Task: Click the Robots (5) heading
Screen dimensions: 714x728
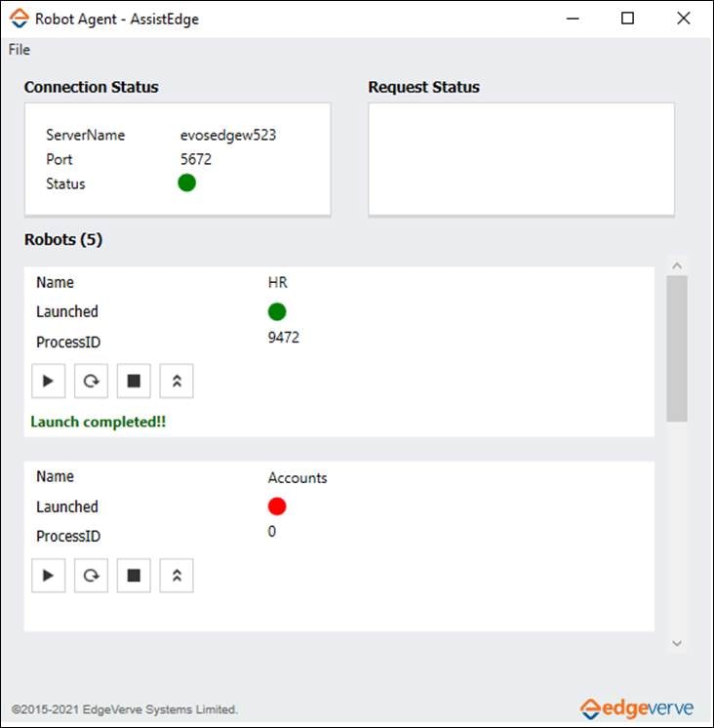Action: pos(63,239)
